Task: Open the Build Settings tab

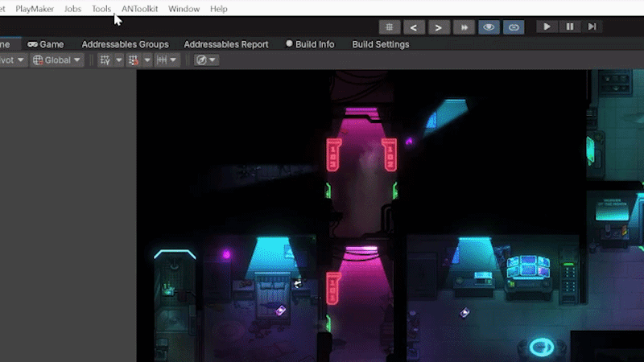Action: [x=380, y=44]
